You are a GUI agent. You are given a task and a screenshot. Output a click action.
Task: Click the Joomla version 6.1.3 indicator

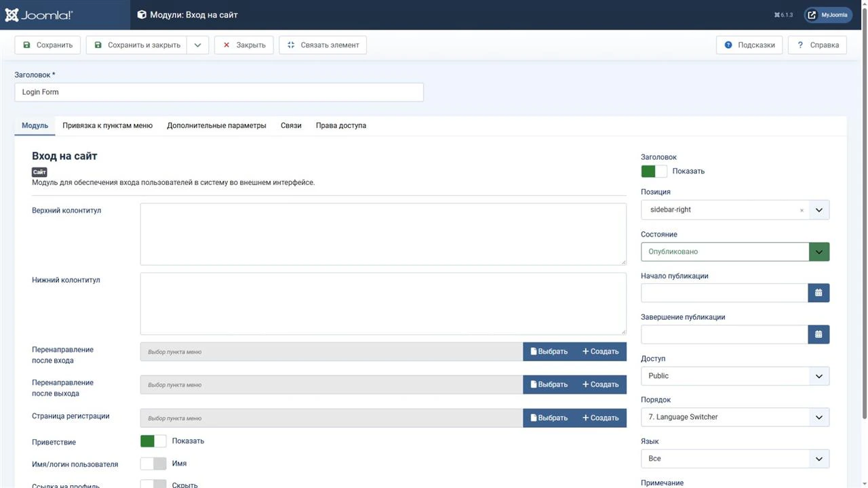pos(783,15)
